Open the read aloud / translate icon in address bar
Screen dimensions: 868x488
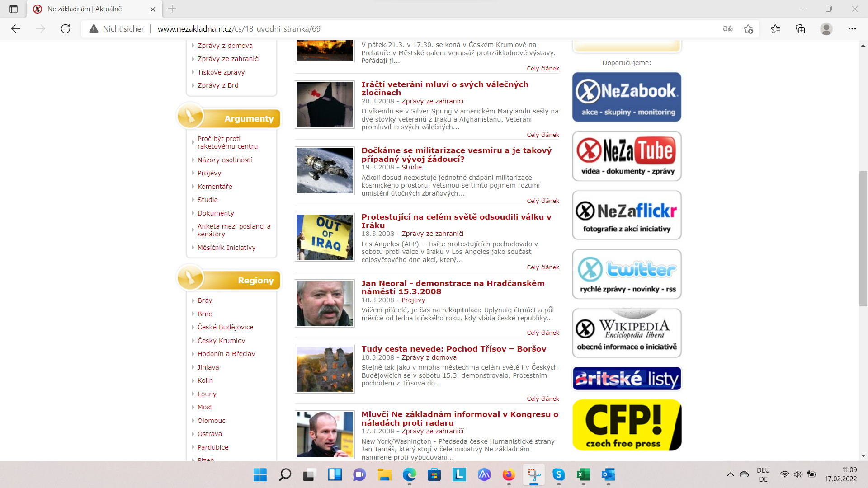pyautogui.click(x=728, y=29)
